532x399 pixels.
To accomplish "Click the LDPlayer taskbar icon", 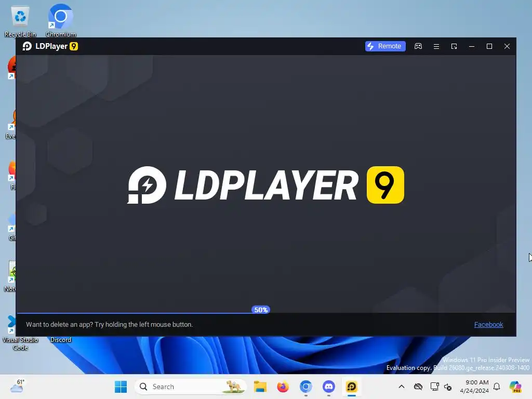I will (352, 387).
